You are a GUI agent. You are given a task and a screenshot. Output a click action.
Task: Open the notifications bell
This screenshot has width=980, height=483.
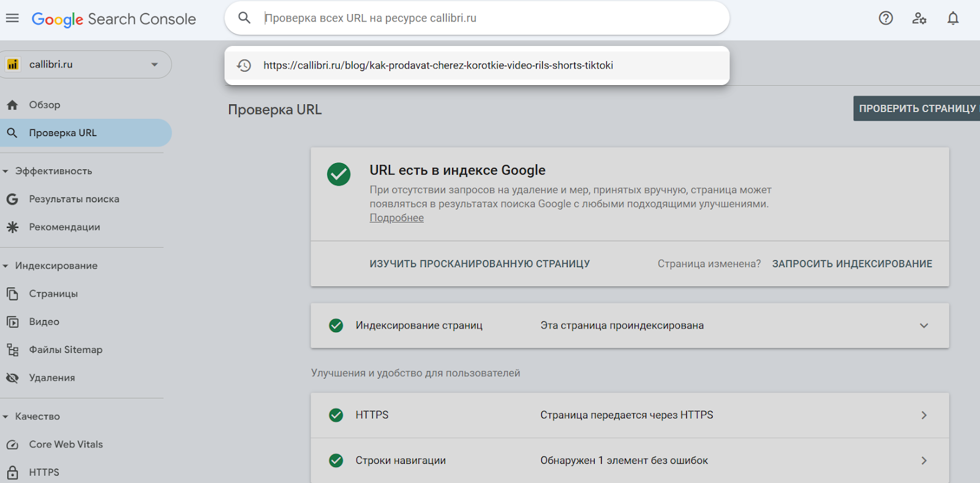click(x=952, y=18)
